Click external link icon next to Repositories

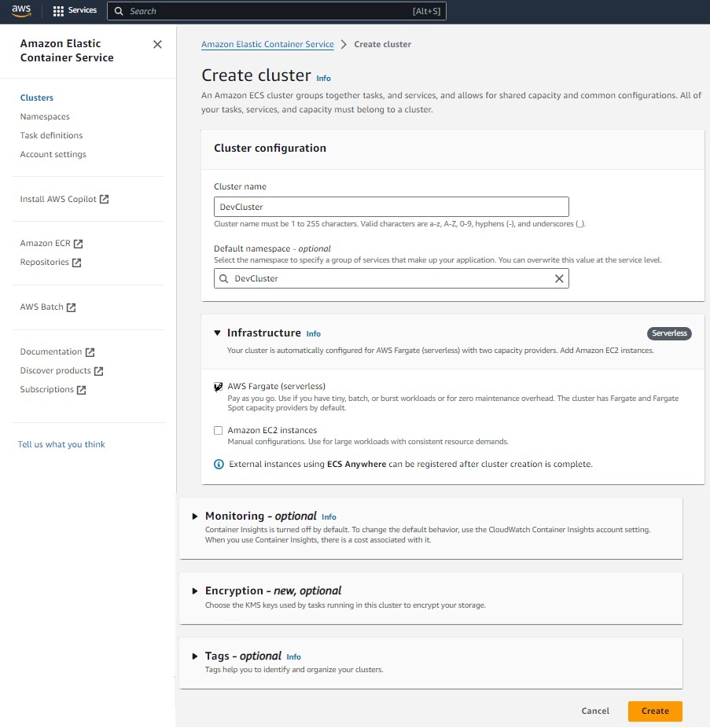coord(77,263)
